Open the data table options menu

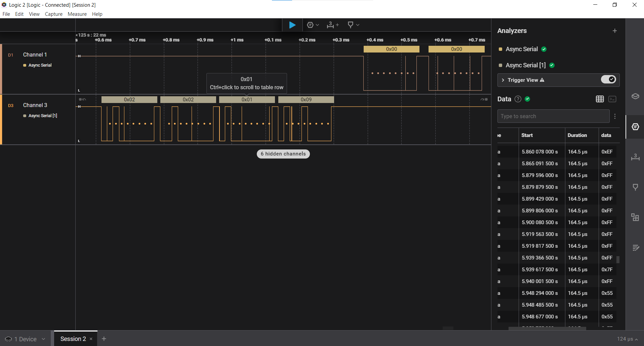(615, 116)
